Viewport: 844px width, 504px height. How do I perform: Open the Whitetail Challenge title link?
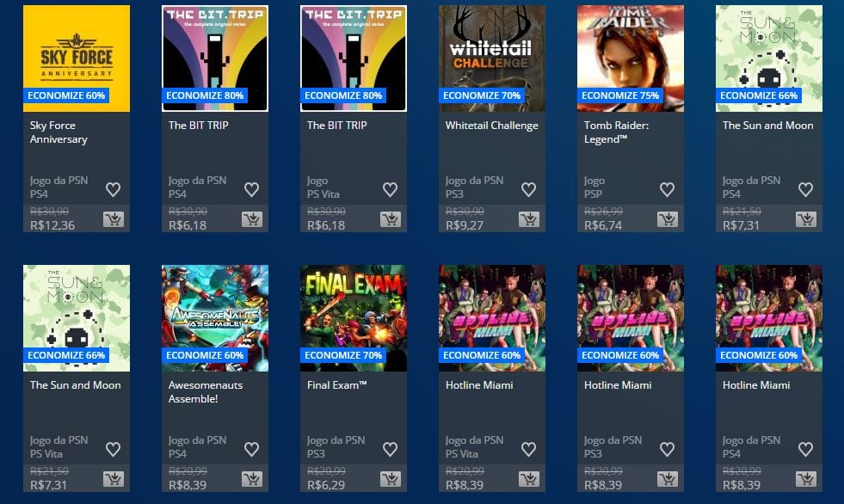point(491,126)
